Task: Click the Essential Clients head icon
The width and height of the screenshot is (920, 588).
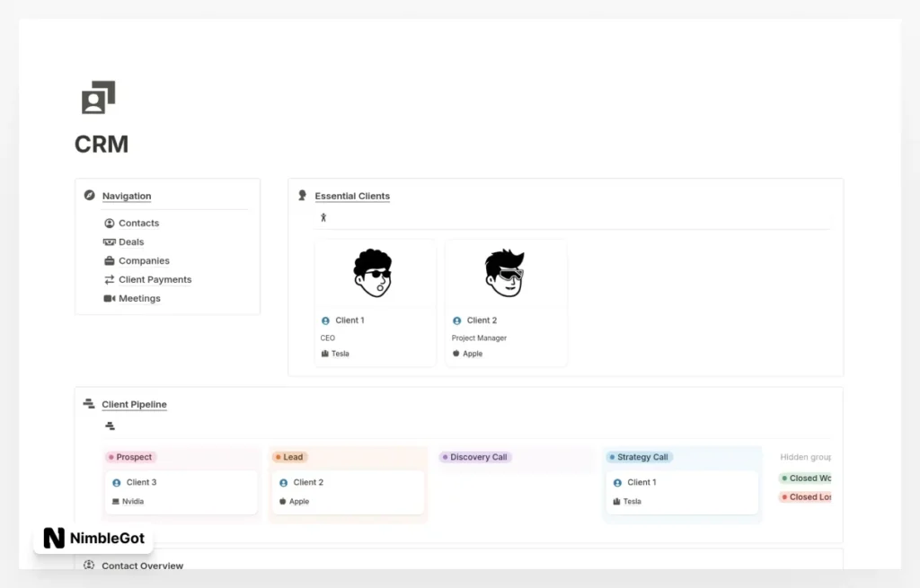Action: (303, 196)
